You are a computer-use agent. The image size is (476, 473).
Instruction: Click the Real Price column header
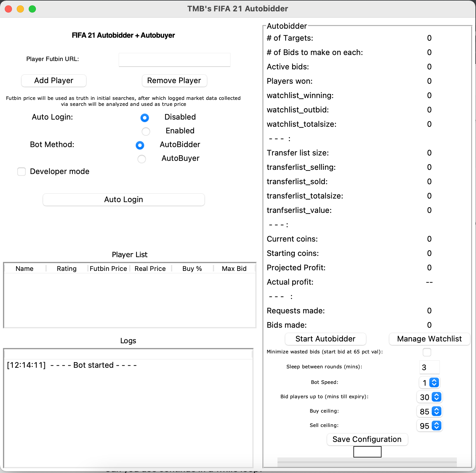pyautogui.click(x=150, y=268)
